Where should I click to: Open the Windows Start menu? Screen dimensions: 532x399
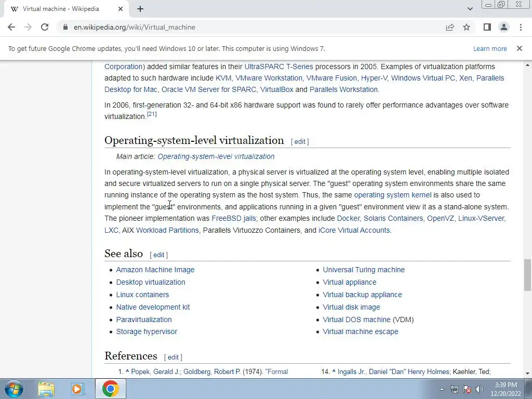(x=14, y=389)
